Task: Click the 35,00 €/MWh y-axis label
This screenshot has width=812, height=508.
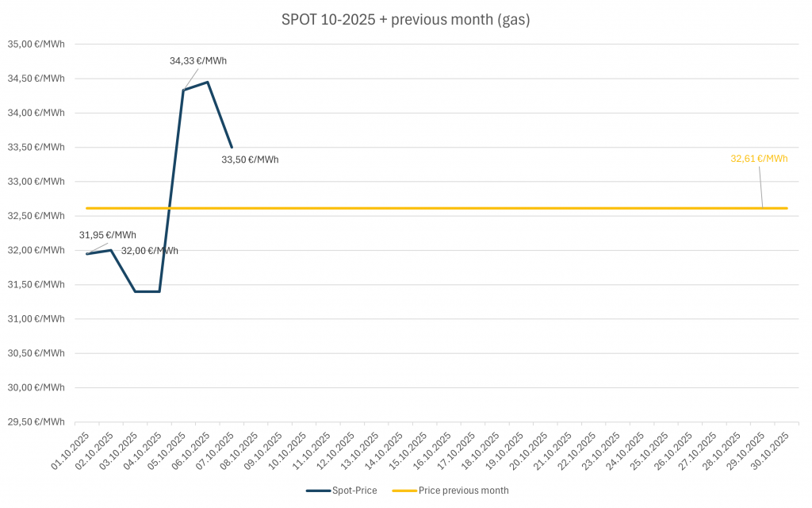Action: pyautogui.click(x=36, y=44)
